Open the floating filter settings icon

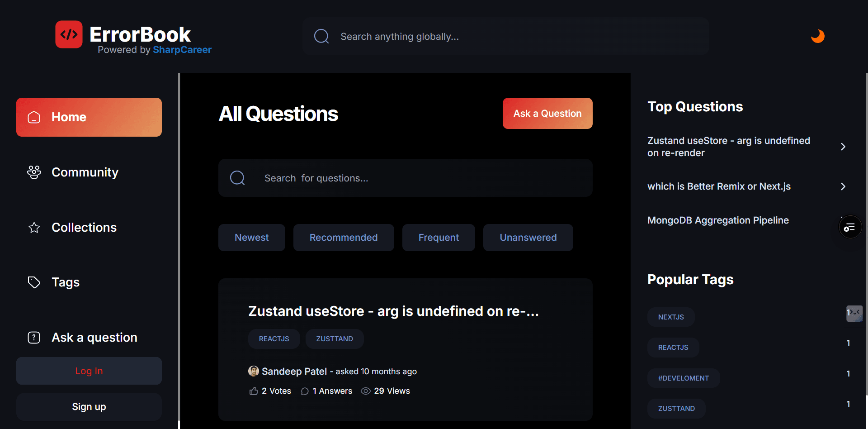click(x=850, y=227)
